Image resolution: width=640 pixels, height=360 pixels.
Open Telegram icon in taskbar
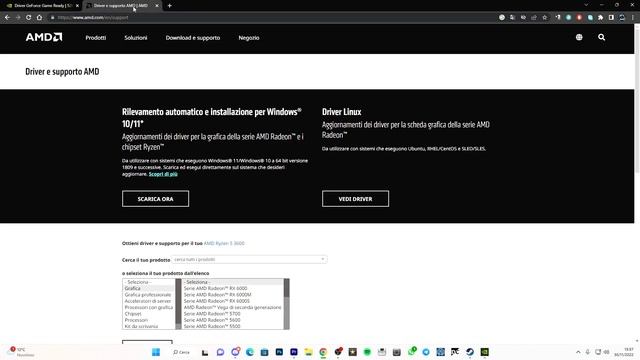coord(426,352)
